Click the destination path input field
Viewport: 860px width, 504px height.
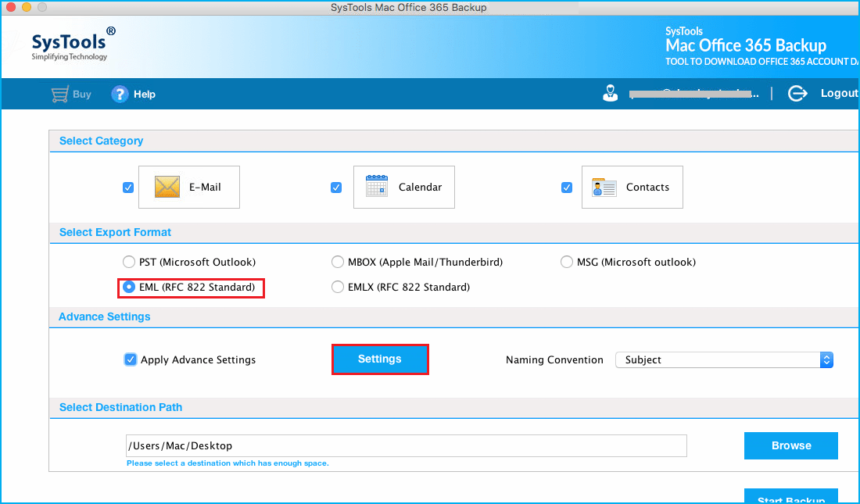pyautogui.click(x=406, y=445)
